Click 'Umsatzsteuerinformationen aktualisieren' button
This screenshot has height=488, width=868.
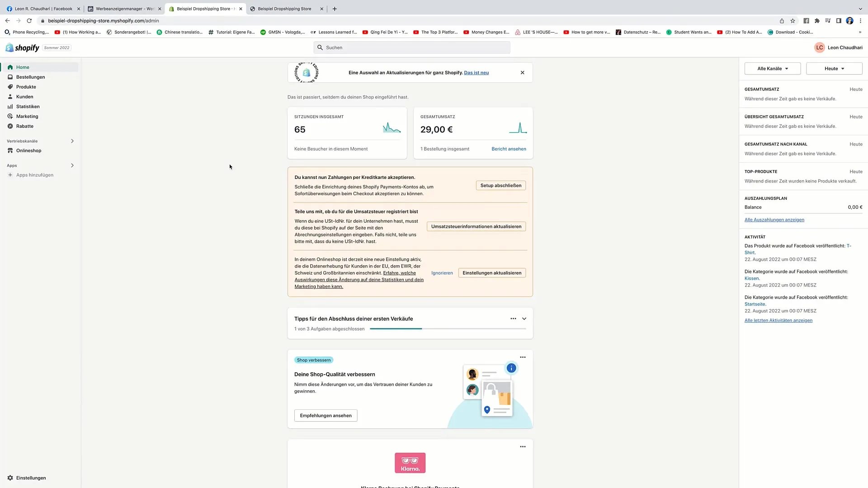tap(476, 226)
